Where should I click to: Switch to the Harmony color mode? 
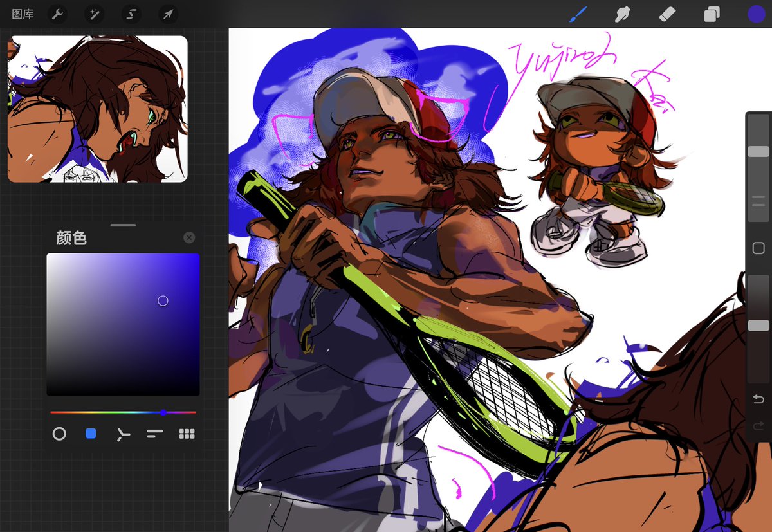click(123, 435)
